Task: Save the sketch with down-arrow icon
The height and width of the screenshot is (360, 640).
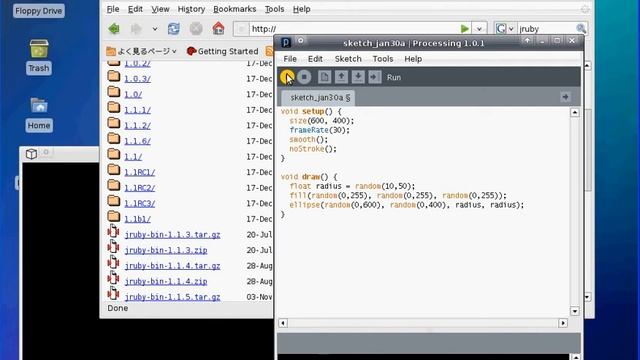Action: tap(358, 77)
